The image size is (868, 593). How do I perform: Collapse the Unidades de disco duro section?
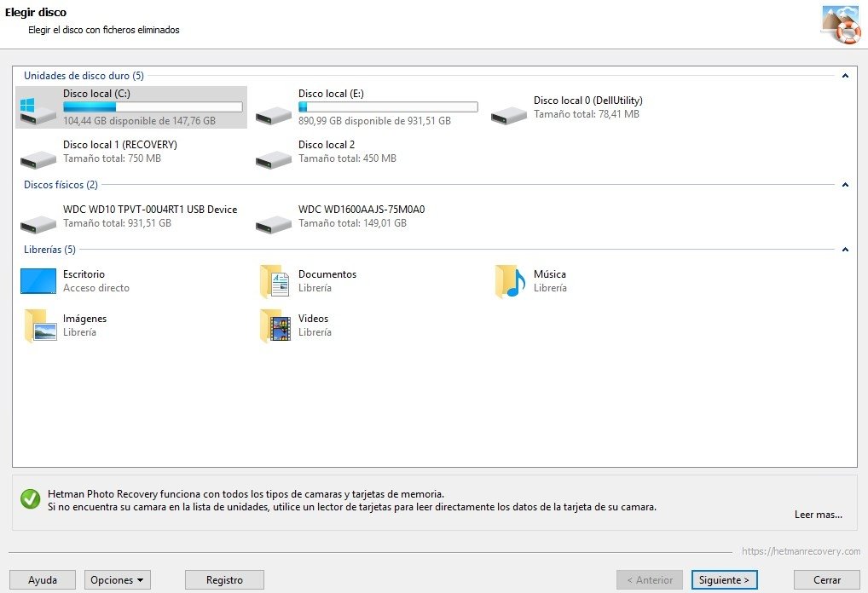(845, 76)
